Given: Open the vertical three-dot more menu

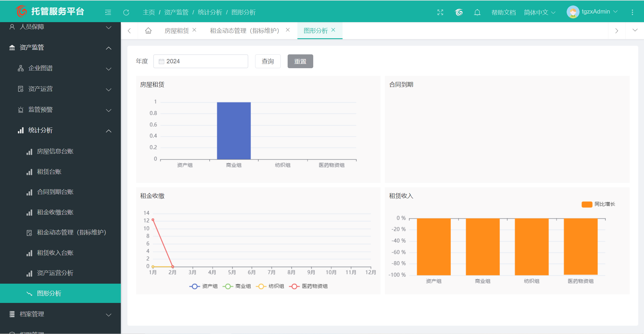Looking at the screenshot, I should pyautogui.click(x=632, y=12).
